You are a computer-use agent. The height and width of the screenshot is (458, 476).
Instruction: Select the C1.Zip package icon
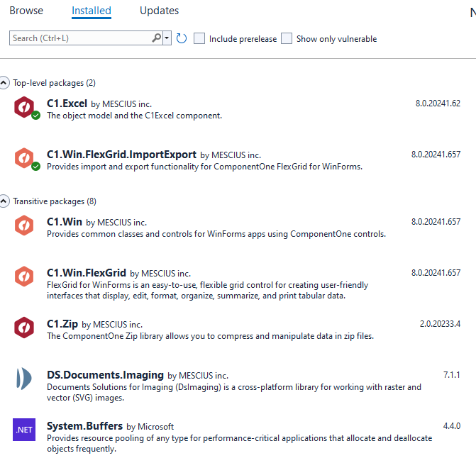click(24, 328)
